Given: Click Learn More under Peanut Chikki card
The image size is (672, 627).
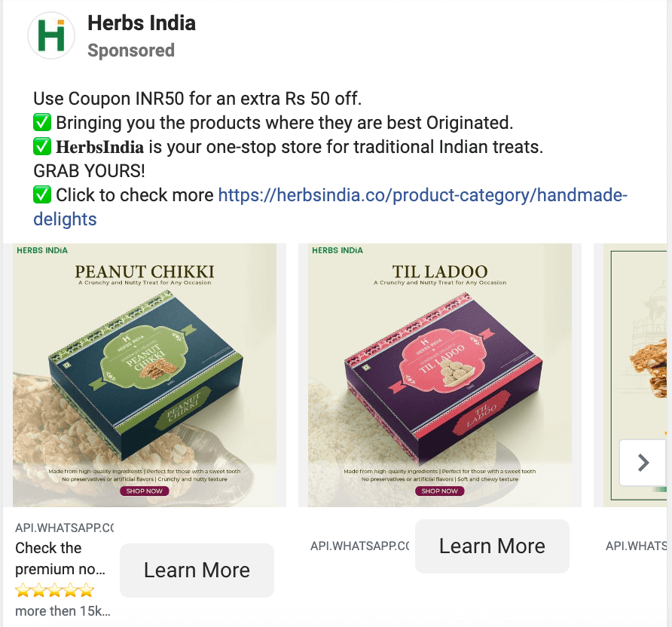Looking at the screenshot, I should pos(197,570).
